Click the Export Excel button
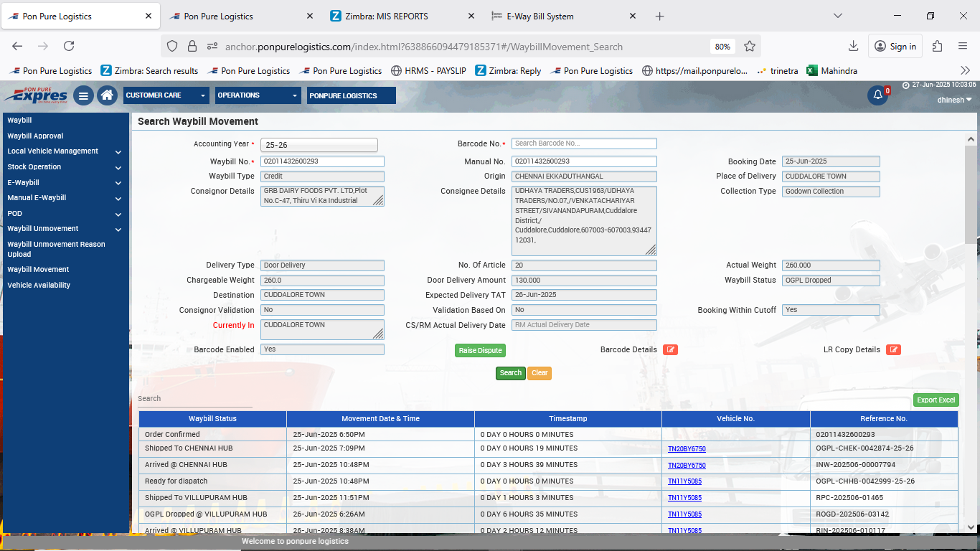This screenshot has width=980, height=551. tap(936, 400)
